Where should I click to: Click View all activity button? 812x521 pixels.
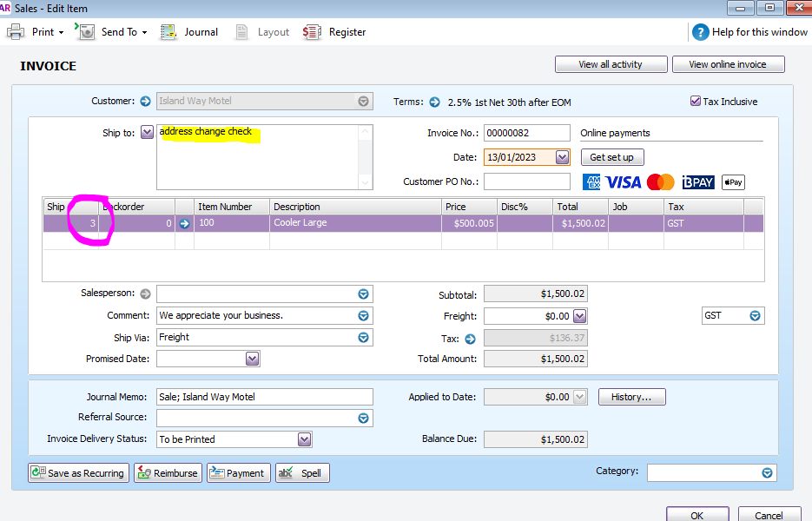click(611, 64)
